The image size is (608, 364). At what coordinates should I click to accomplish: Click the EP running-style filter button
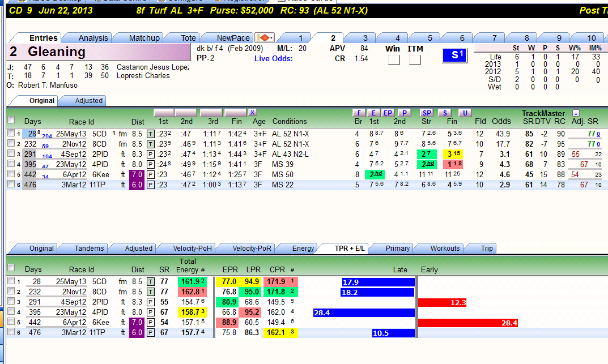[388, 113]
